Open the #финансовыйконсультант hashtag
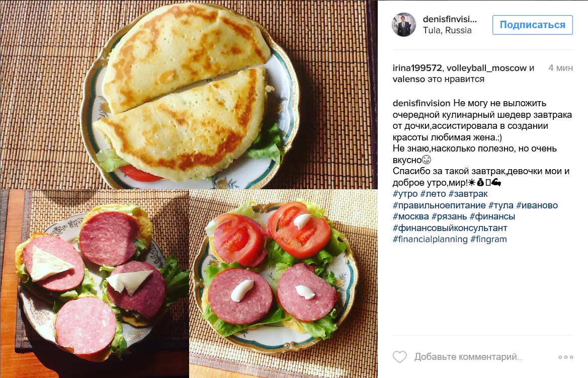Screen dimensions: 588x378 tap(450, 228)
